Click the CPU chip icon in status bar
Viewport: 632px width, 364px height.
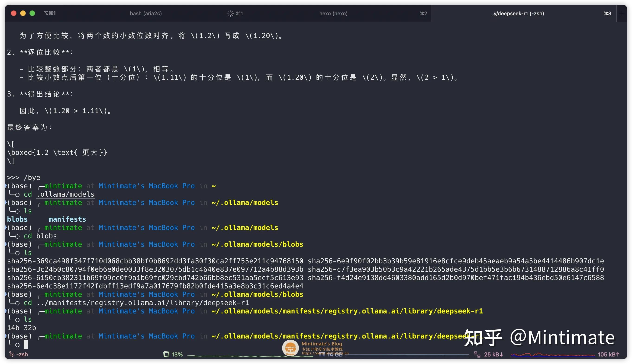(x=166, y=354)
